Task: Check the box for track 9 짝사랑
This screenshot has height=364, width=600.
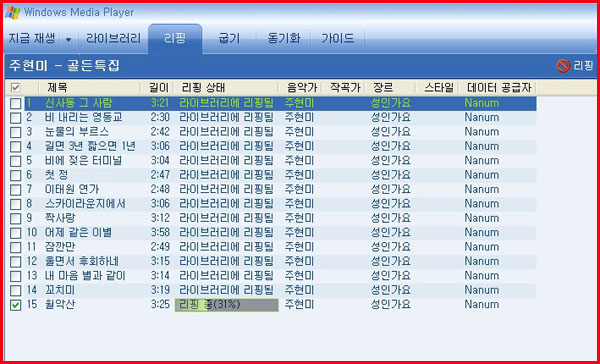Action: coord(15,219)
